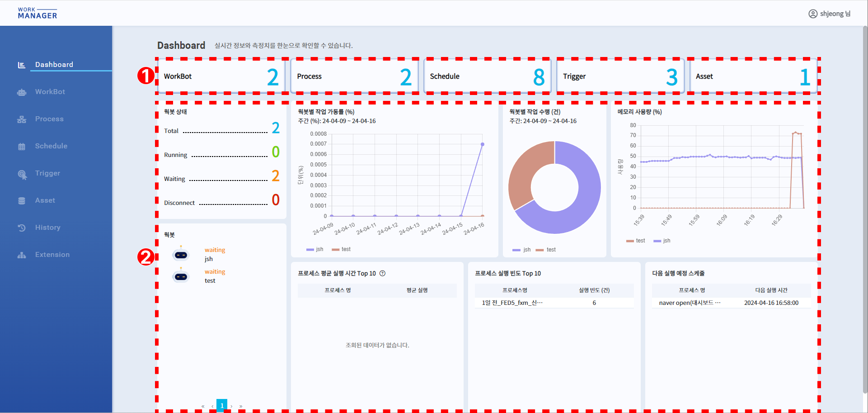Screen dimensions: 868x413
Task: Open the Process menu item
Action: [49, 119]
